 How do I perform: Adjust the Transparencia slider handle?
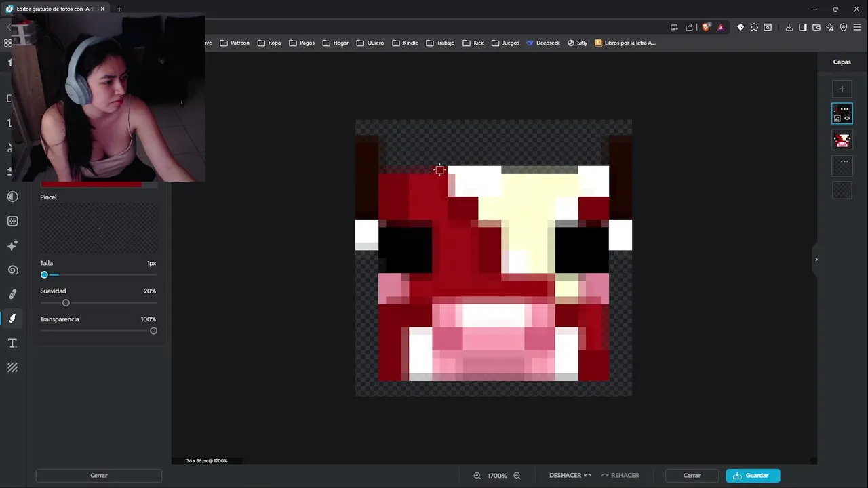153,331
